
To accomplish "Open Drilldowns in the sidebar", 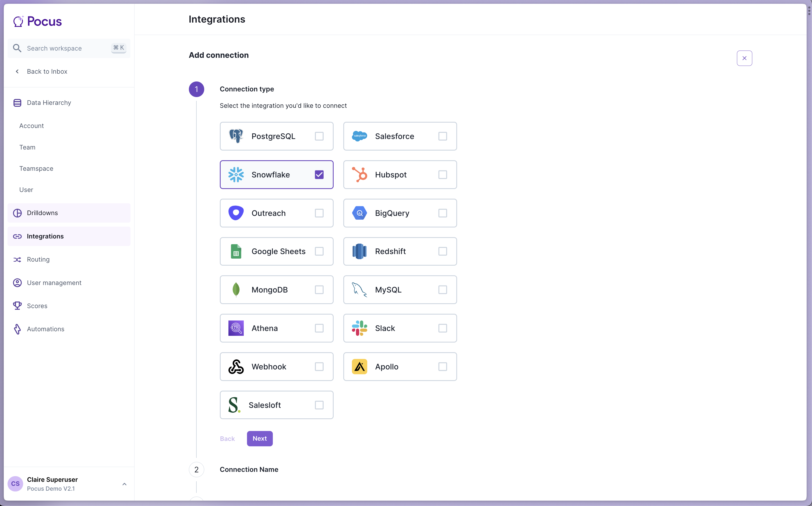I will coord(42,213).
